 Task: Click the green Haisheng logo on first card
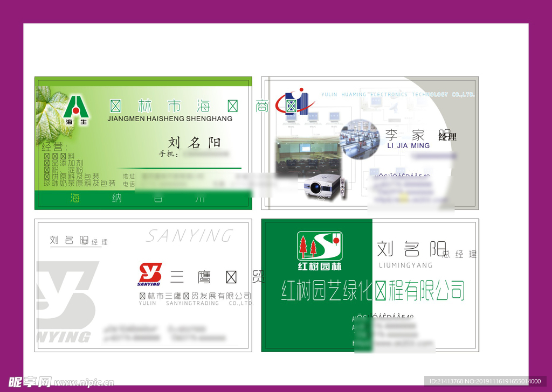76,110
